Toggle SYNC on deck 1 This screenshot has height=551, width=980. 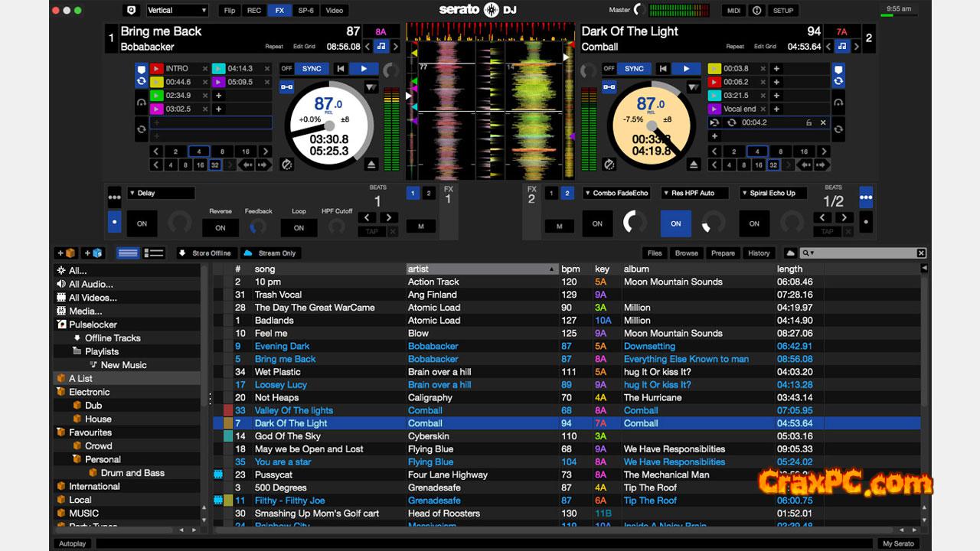tap(312, 69)
